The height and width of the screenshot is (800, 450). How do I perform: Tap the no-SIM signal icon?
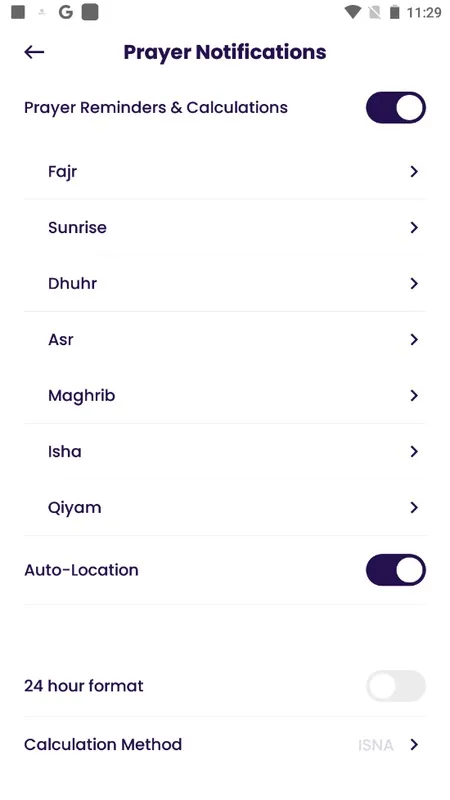(374, 12)
